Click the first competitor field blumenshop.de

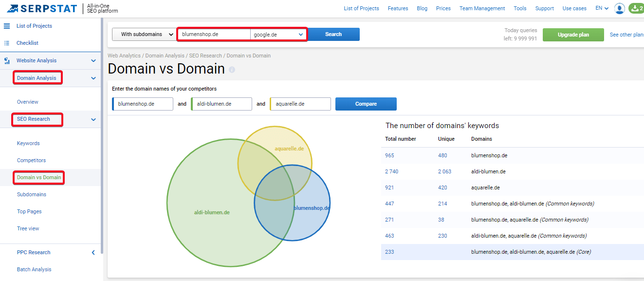[x=143, y=104]
